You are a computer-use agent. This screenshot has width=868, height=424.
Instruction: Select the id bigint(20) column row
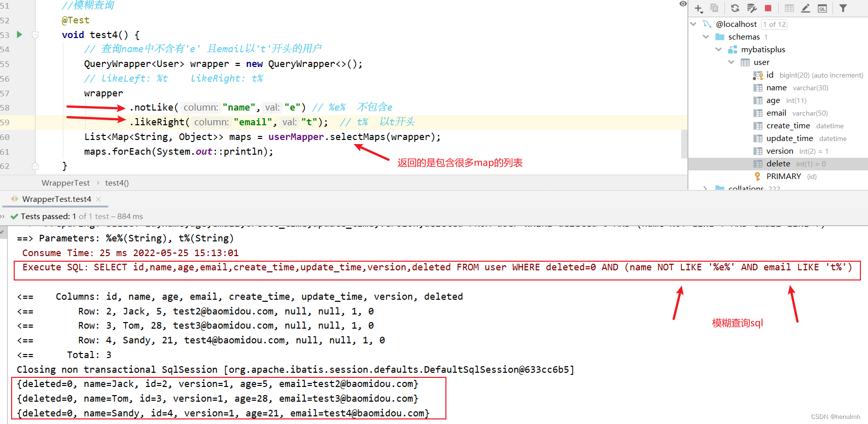(x=778, y=75)
